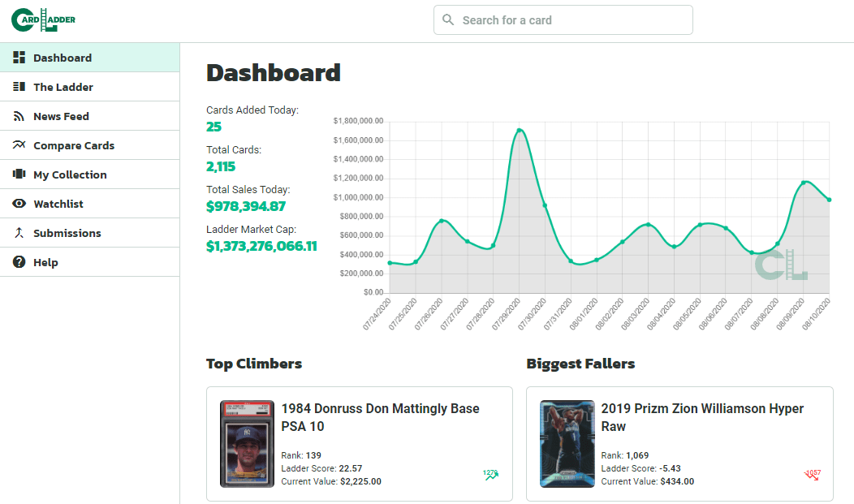The height and width of the screenshot is (504, 854).
Task: Click the Submissions person icon
Action: point(18,232)
